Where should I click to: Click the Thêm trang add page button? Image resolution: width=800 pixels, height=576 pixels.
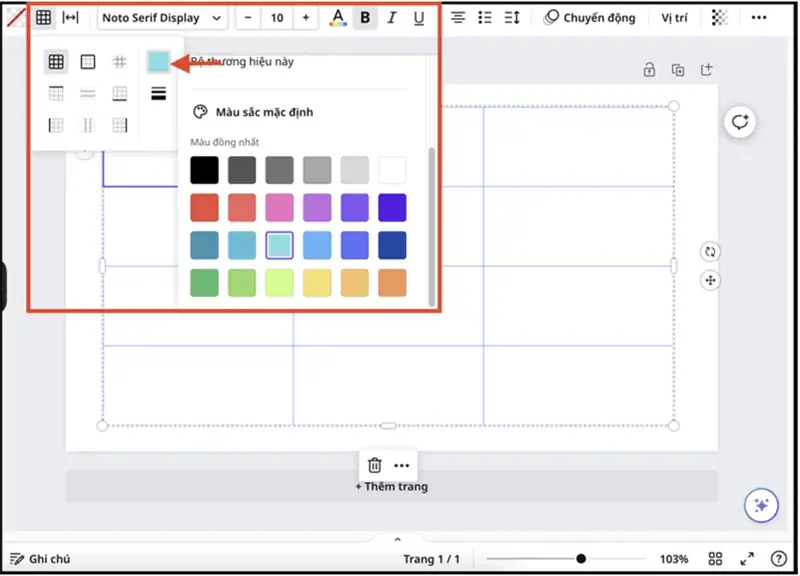[x=391, y=487]
